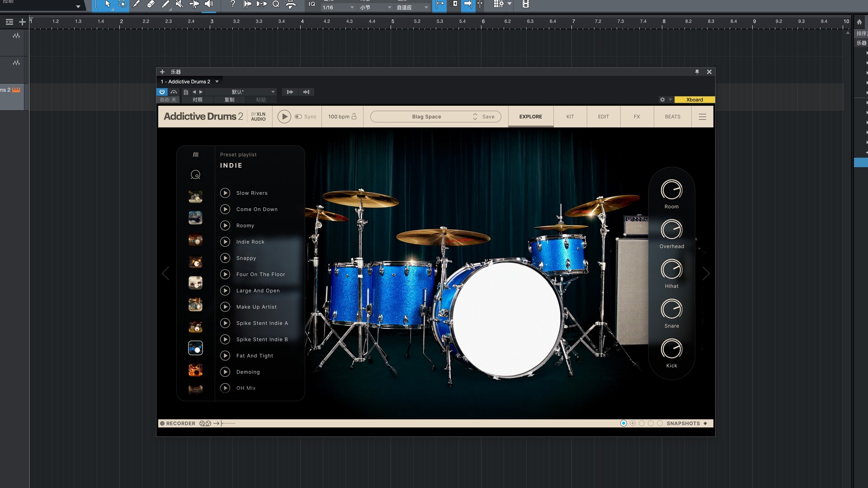Viewport: 868px width, 488px height.
Task: Switch to the EXPLORE tab
Action: [x=531, y=117]
